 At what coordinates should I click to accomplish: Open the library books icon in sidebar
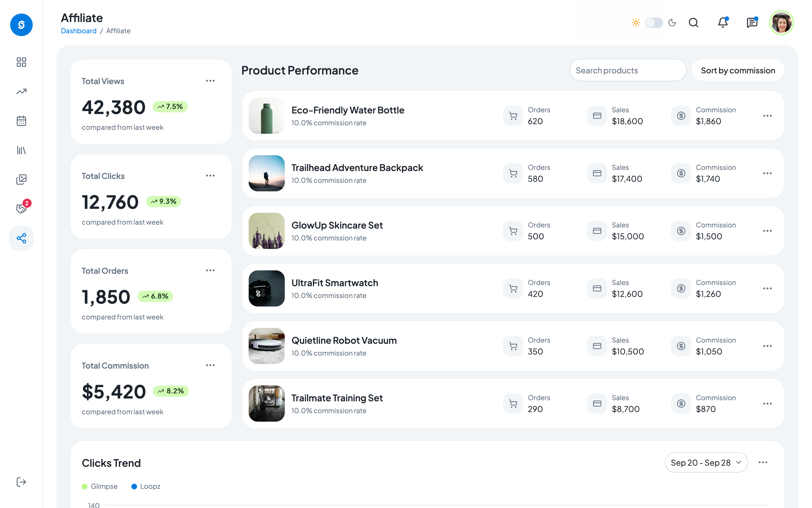(21, 150)
